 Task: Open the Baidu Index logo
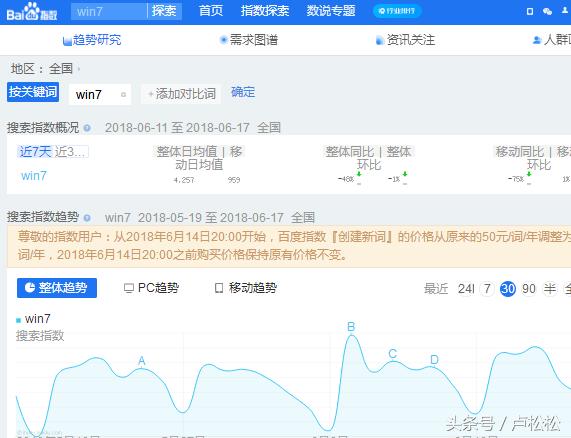click(32, 12)
